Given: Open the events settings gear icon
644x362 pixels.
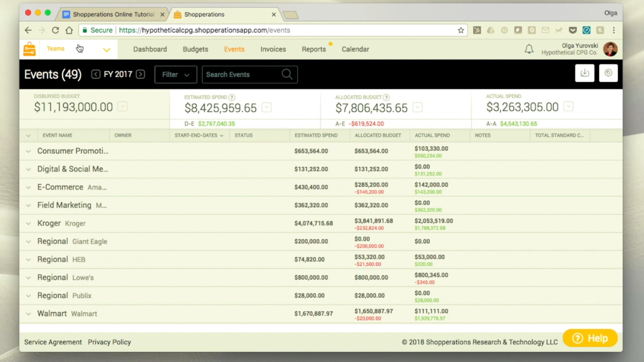Looking at the screenshot, I should click(x=608, y=73).
